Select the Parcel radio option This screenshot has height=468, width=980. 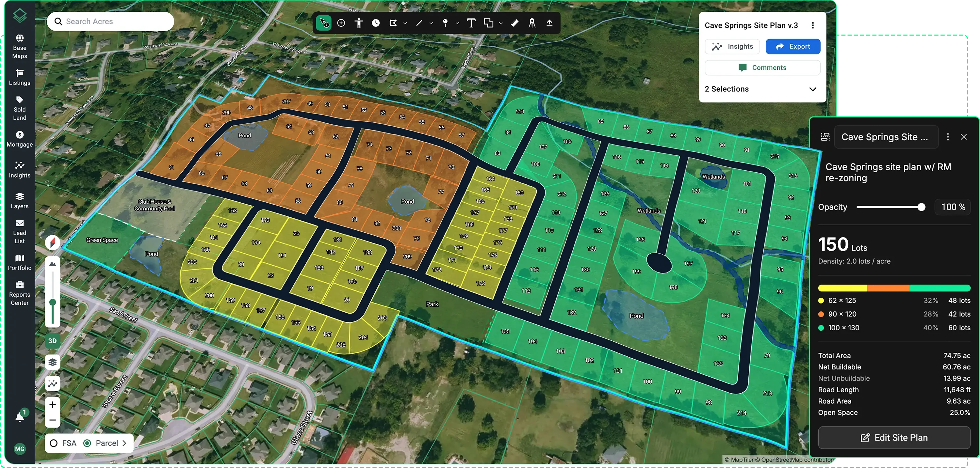[x=87, y=443]
